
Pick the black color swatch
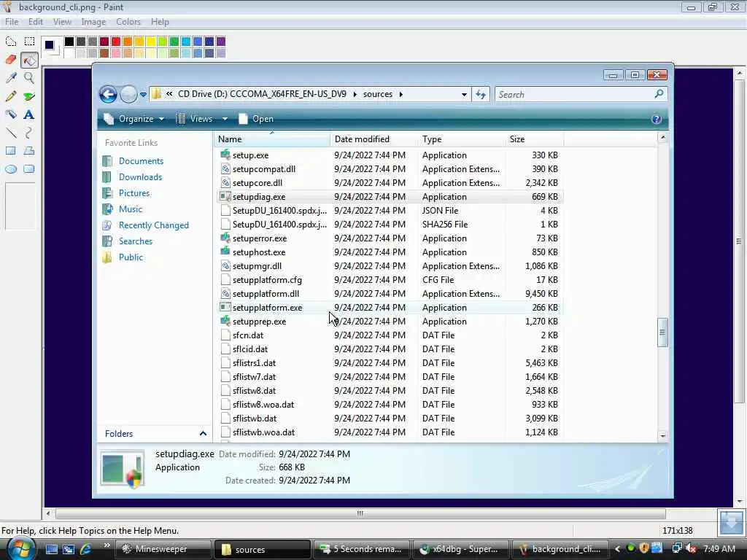[69, 42]
